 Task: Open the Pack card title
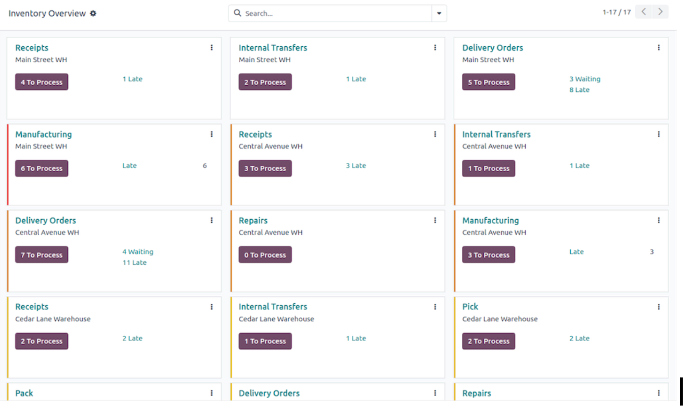click(24, 393)
